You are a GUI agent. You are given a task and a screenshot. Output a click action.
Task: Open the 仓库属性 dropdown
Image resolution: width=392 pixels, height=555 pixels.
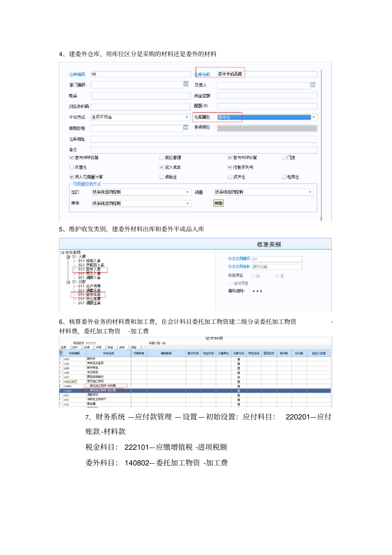314,117
